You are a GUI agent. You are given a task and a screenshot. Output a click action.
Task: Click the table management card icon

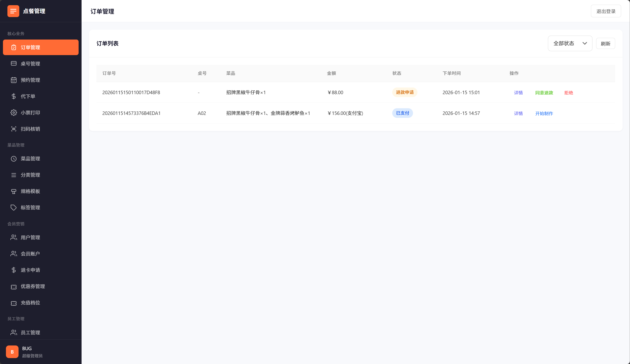pyautogui.click(x=14, y=64)
